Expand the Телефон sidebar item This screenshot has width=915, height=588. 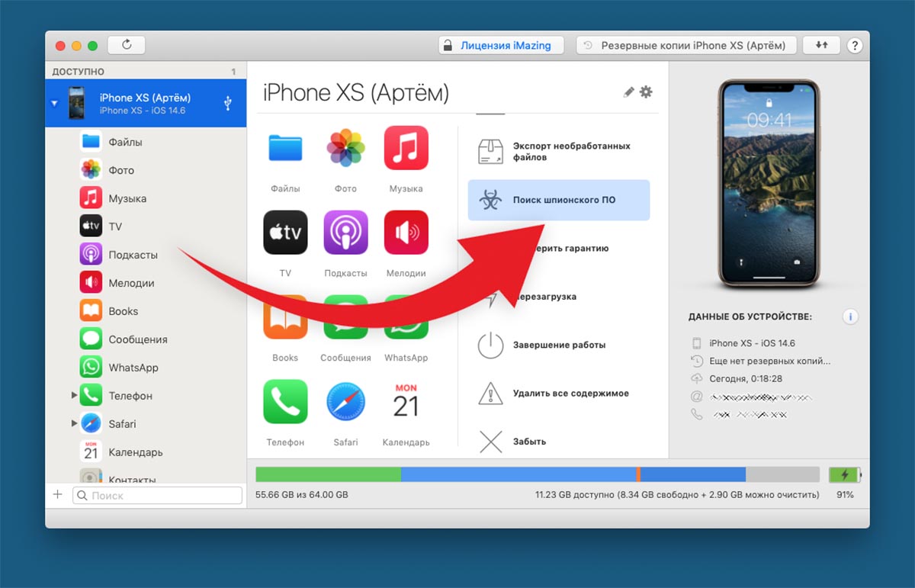[x=74, y=396]
